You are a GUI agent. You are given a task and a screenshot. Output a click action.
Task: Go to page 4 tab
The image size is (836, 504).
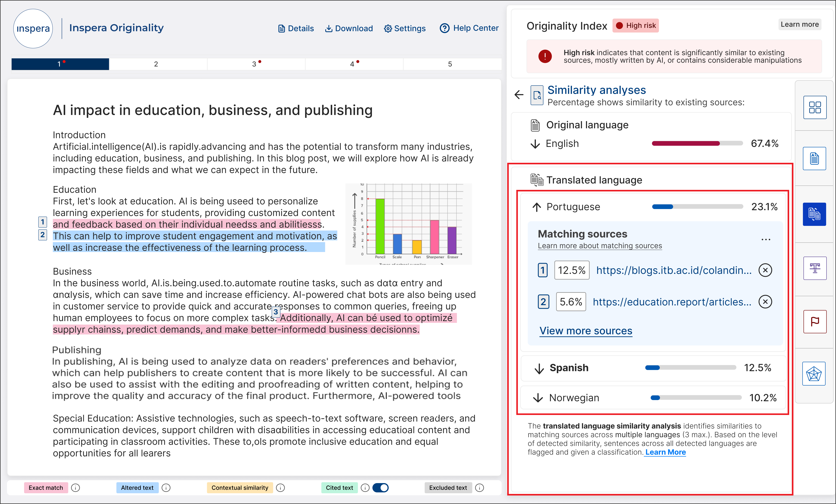(x=354, y=64)
